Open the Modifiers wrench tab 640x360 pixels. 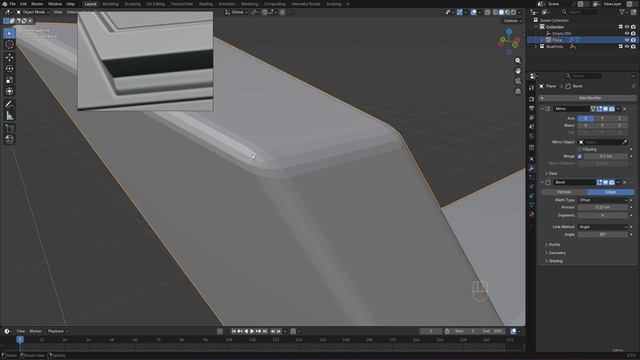[x=531, y=168]
